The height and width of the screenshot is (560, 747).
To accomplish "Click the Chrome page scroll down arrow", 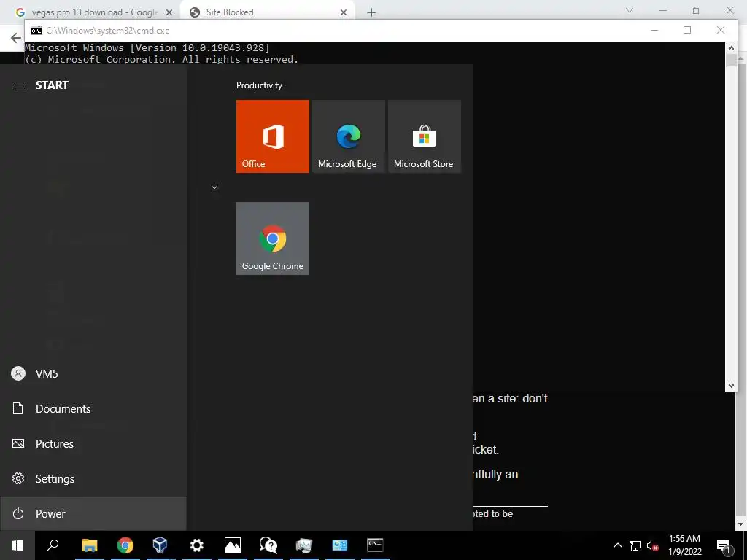I will tap(741, 524).
